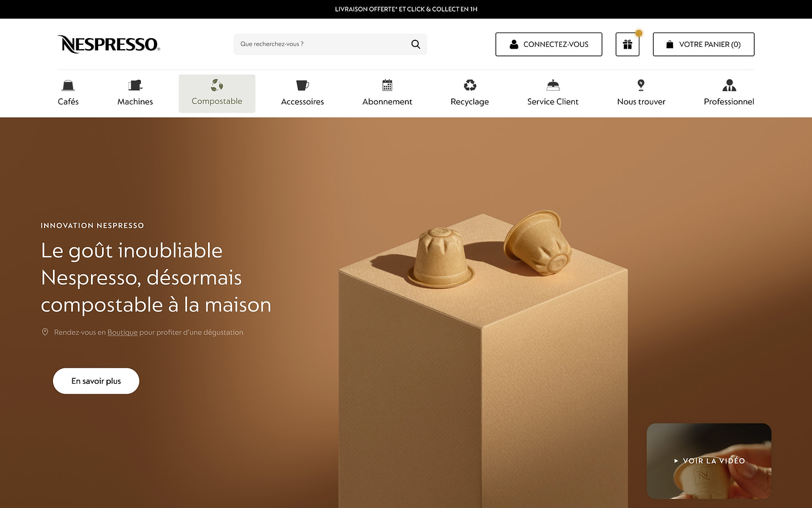
Task: Click the Recyclage arrows icon
Action: [470, 85]
